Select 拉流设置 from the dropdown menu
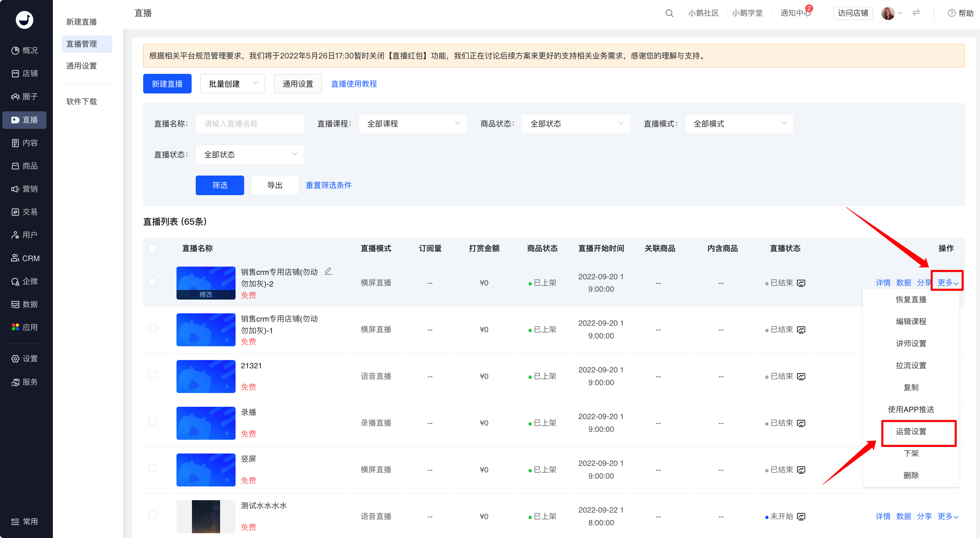This screenshot has width=980, height=538. pos(911,366)
